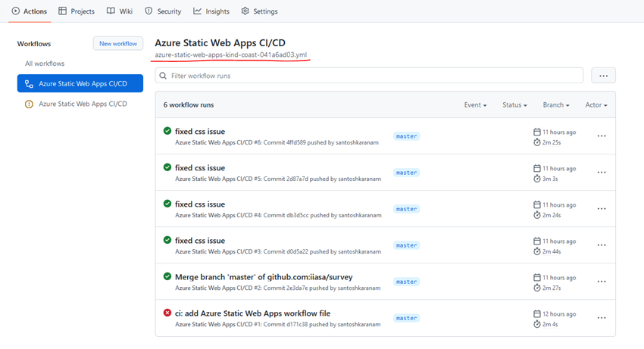Open run #6 titled fixed css issue
Viewport: 644px width, 349px height.
(x=200, y=132)
